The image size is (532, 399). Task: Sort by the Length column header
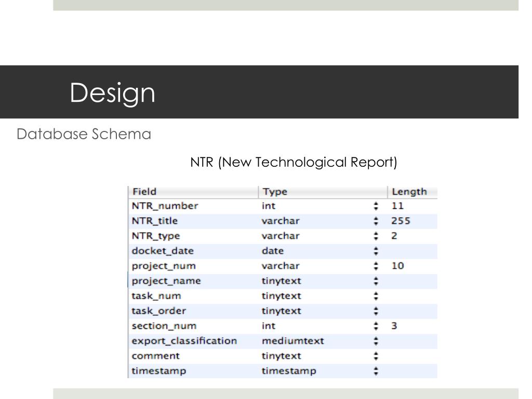(x=412, y=192)
